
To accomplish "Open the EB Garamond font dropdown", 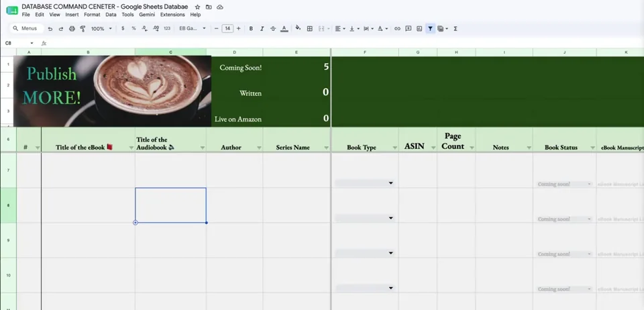I will 193,29.
